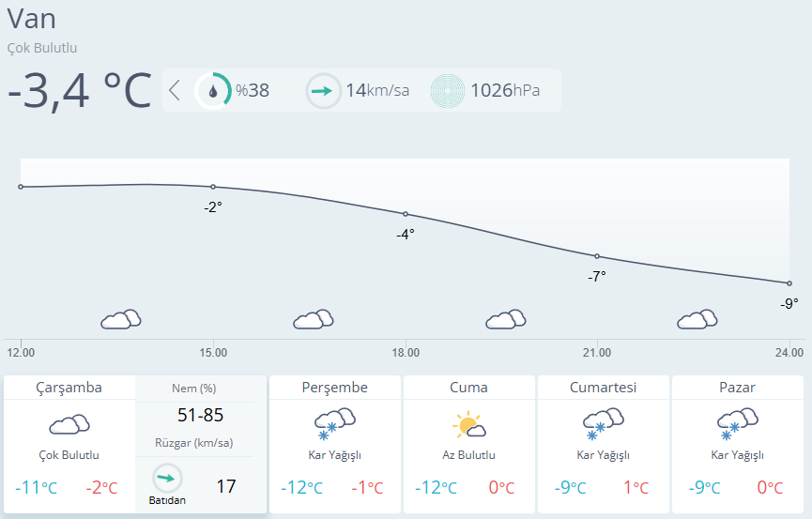
Task: Click the 18.00 time axis label
Action: tap(406, 353)
